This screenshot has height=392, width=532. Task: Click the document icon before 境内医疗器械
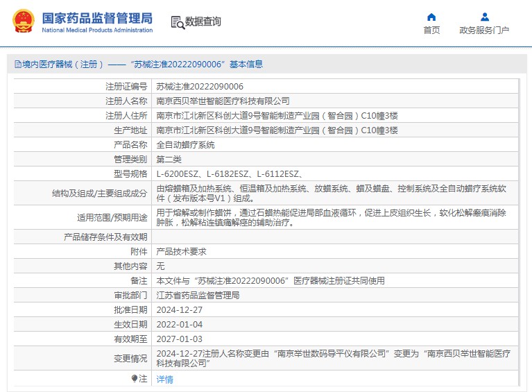[17, 65]
